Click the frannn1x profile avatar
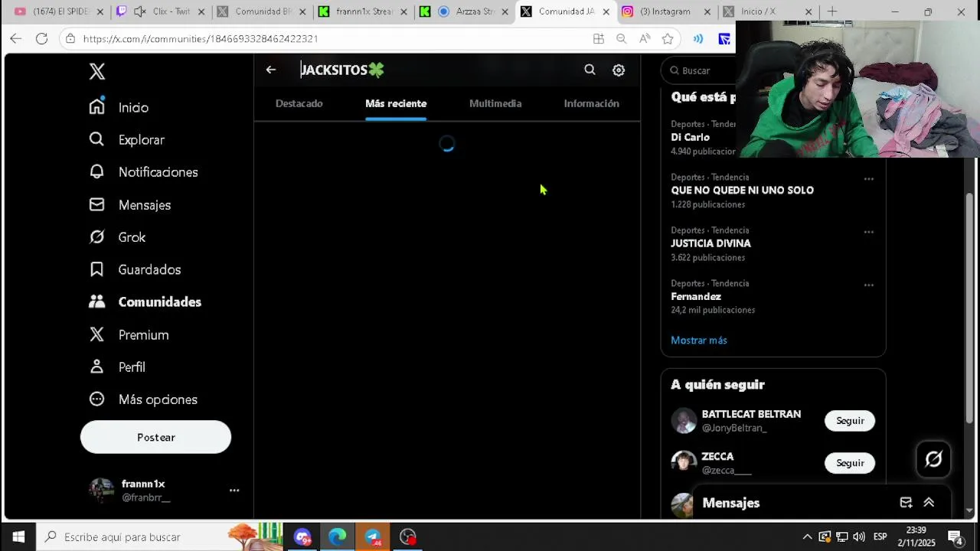The height and width of the screenshot is (551, 980). [102, 491]
